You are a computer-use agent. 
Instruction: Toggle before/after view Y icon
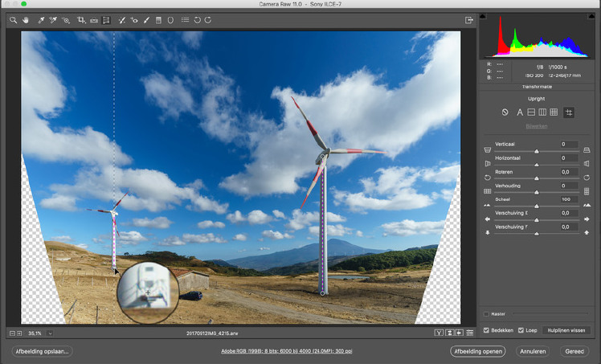(439, 333)
